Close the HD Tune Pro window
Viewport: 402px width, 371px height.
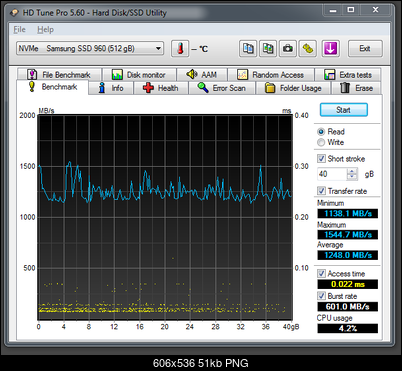point(376,10)
